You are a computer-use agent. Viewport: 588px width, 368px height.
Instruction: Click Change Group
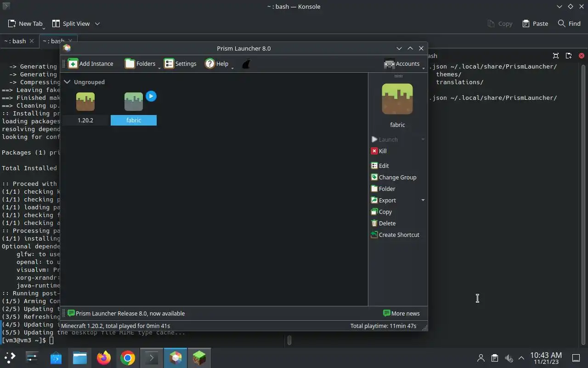pyautogui.click(x=394, y=177)
